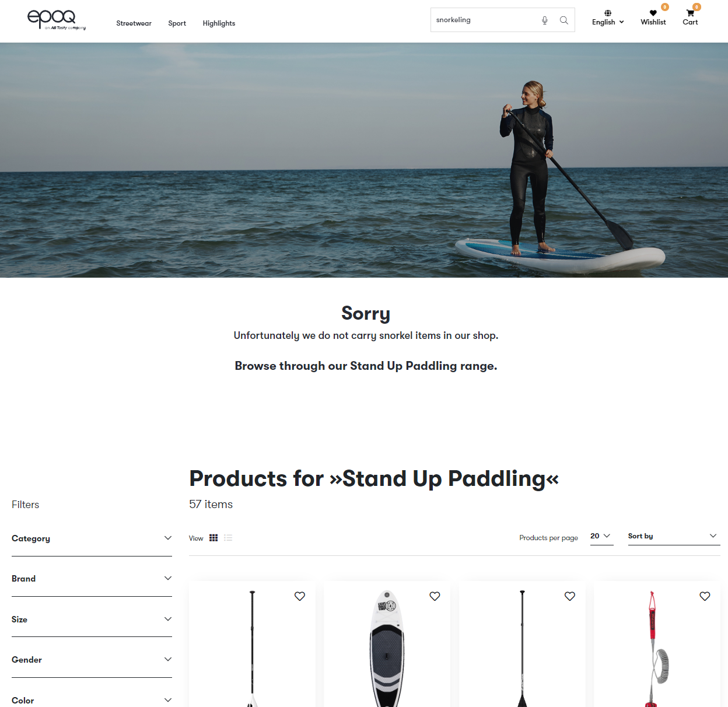Viewport: 728px width, 707px height.
Task: Click the magnifying glass search icon
Action: coord(564,20)
